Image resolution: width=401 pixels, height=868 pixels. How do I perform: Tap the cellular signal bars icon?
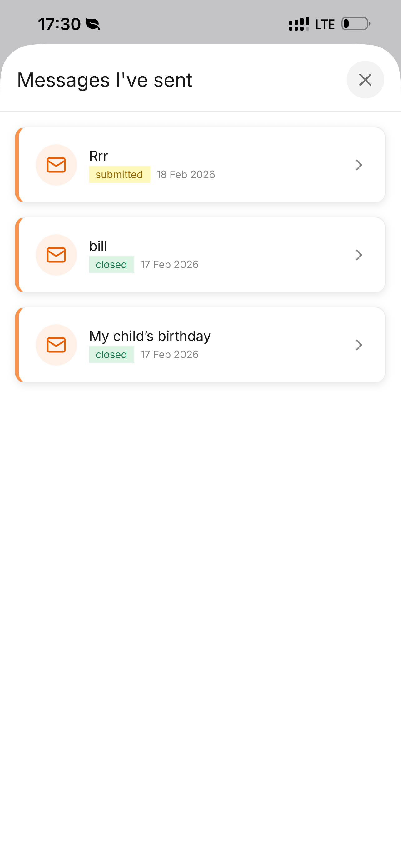point(299,24)
